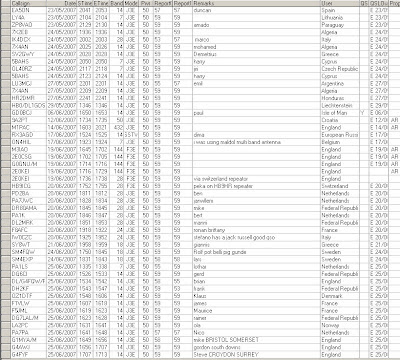
Task: Select the maldol multi band antenna remark
Action: click(256, 142)
